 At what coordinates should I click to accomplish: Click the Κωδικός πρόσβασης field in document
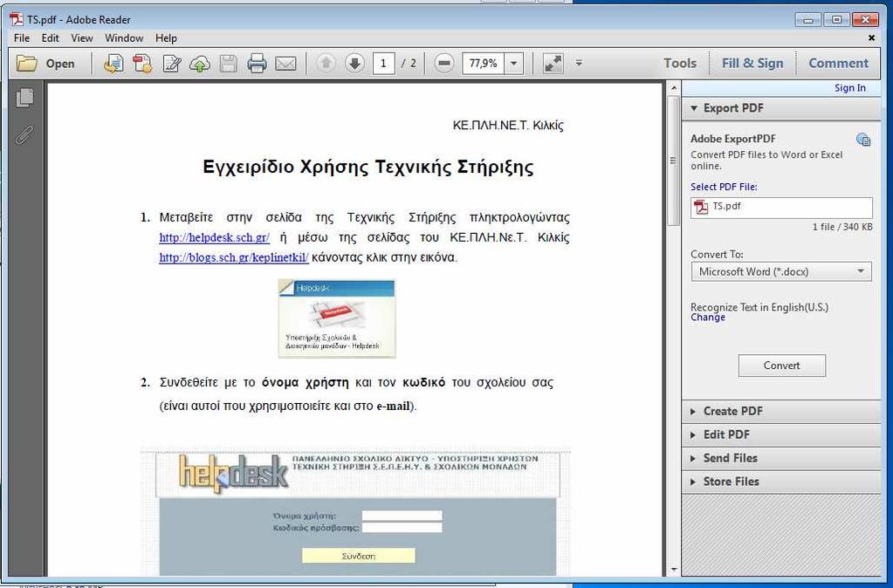402,528
